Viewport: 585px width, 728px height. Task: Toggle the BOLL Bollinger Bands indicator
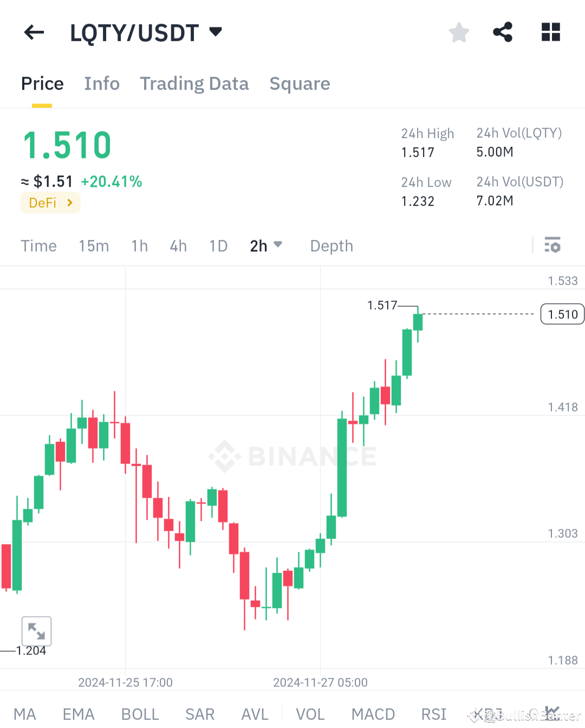point(140,714)
